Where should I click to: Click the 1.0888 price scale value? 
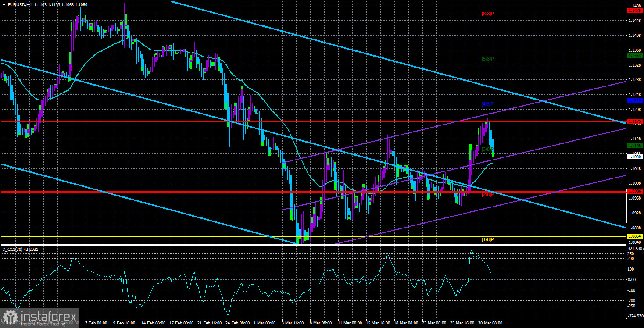coord(635,228)
